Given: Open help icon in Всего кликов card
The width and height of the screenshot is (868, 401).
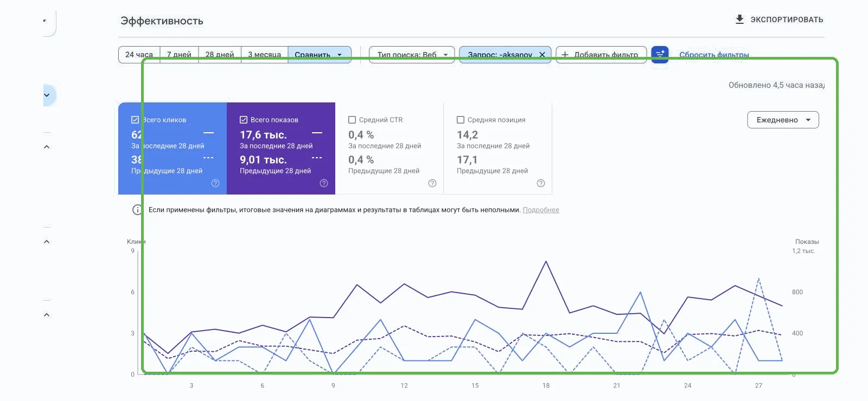Looking at the screenshot, I should [x=215, y=183].
